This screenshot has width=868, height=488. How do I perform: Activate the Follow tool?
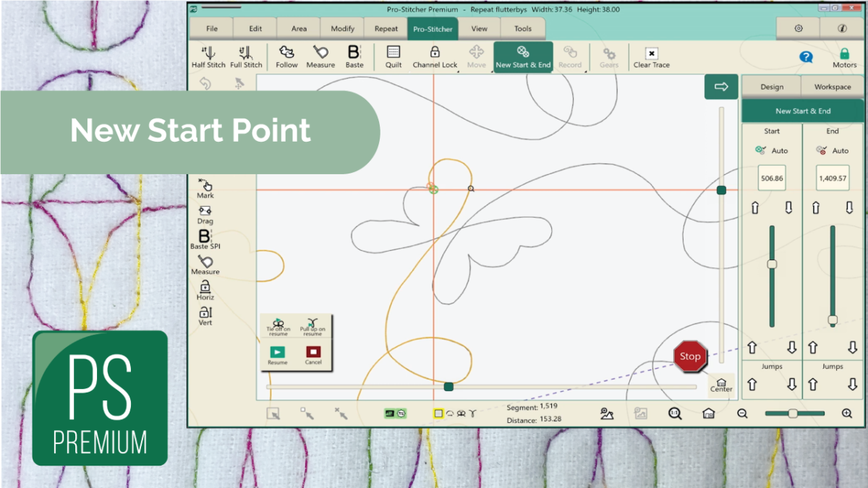[x=286, y=56]
